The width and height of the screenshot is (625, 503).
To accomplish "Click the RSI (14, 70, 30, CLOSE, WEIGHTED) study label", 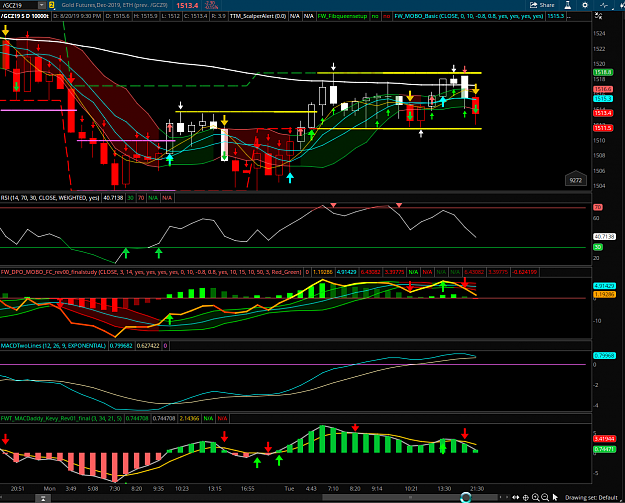I will [50, 198].
